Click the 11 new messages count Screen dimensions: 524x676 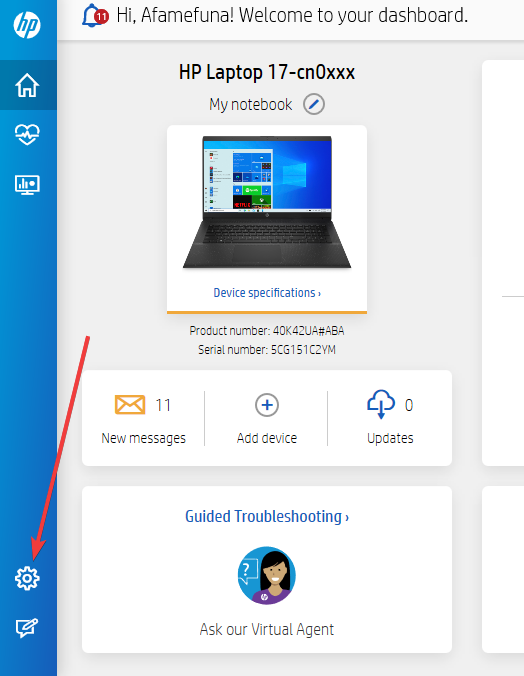(x=163, y=405)
